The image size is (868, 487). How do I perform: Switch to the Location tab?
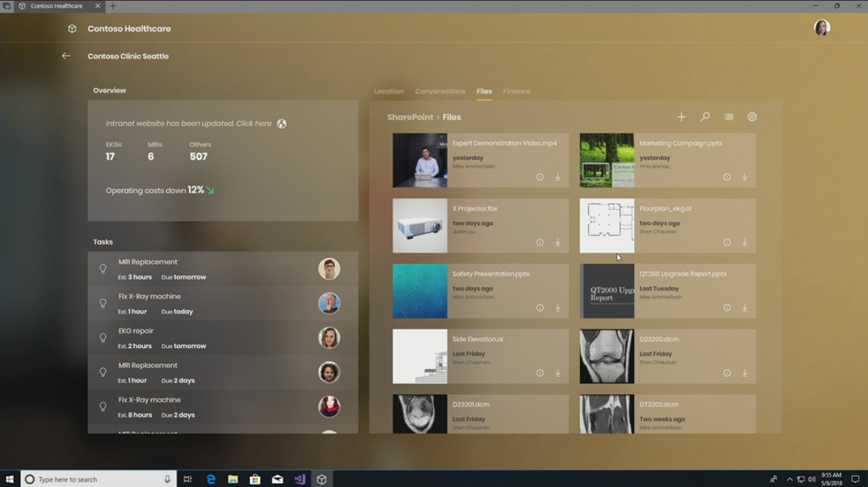388,91
